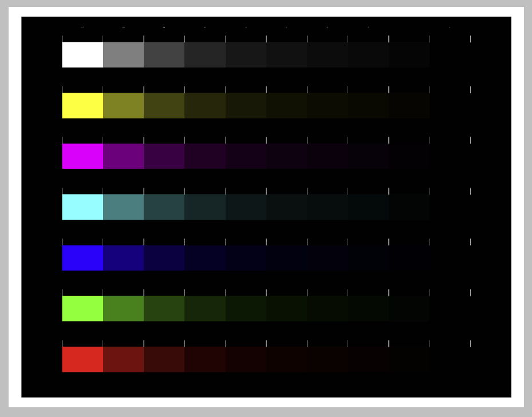
Task: Pick the dark olive third swatch in yellow row
Action: (164, 105)
